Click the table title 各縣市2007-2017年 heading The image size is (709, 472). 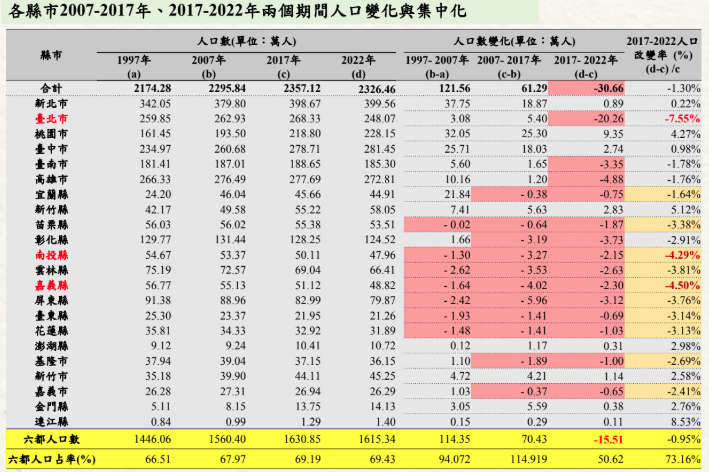pos(236,11)
